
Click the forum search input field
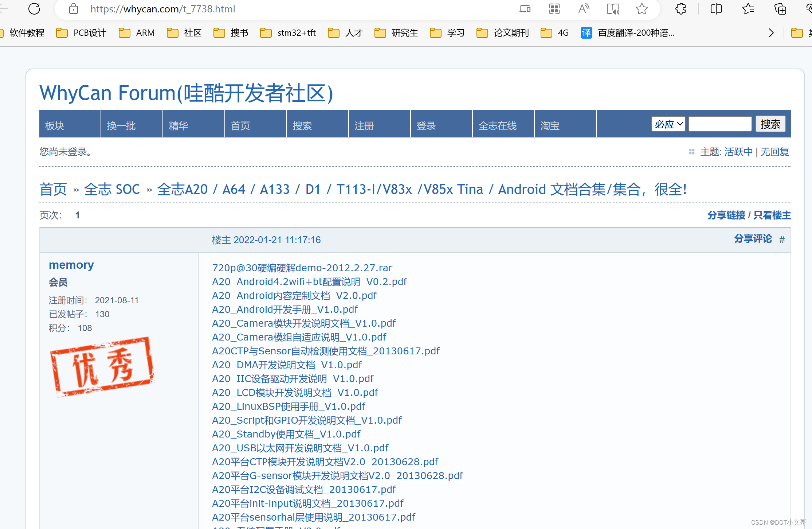[720, 124]
